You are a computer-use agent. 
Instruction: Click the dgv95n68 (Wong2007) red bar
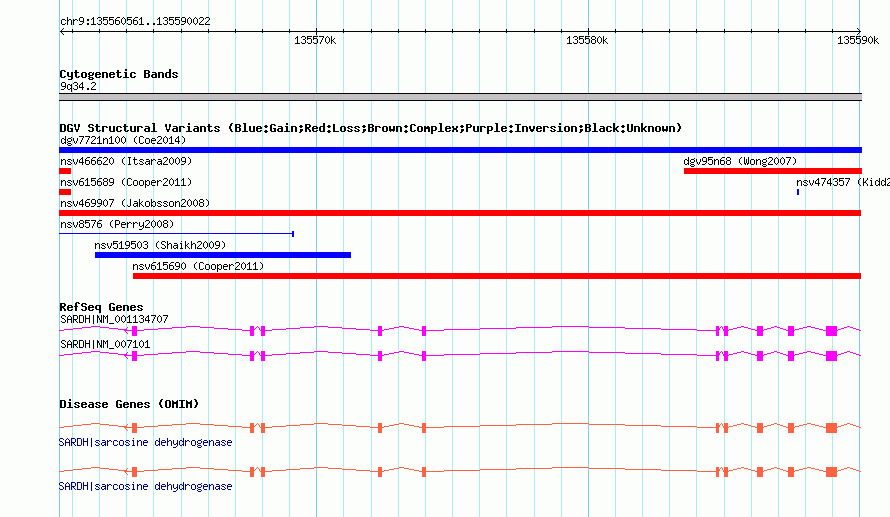tap(773, 171)
